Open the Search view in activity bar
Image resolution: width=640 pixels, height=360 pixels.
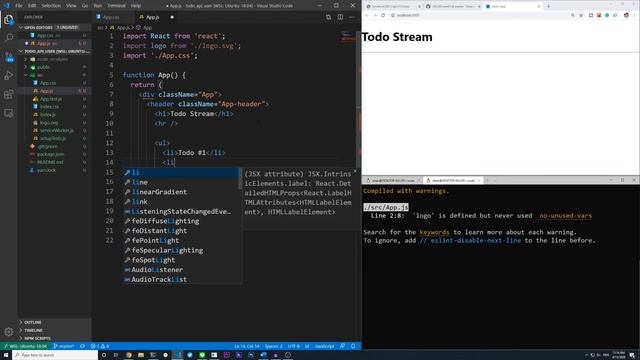click(9, 38)
